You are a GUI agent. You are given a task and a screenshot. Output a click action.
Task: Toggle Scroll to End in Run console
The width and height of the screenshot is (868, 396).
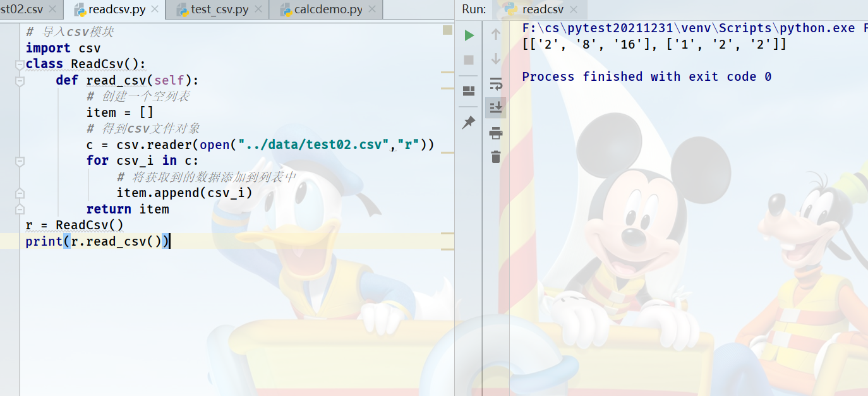[496, 107]
